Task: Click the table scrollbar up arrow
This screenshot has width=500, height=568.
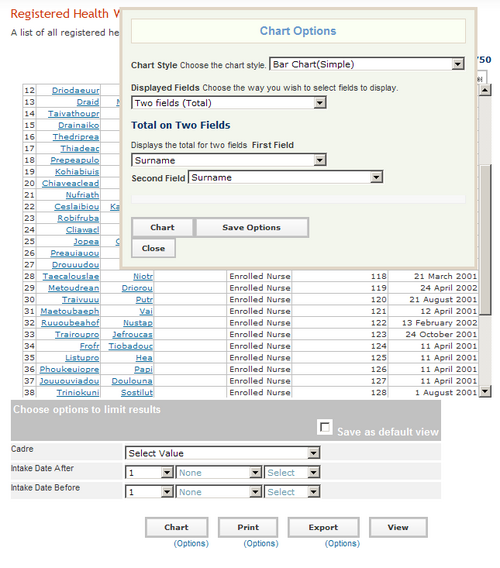Action: 485,90
